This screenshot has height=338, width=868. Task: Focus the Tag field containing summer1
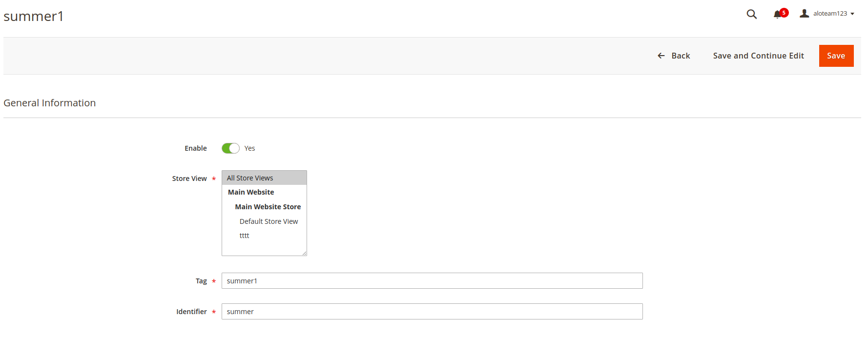pos(432,281)
